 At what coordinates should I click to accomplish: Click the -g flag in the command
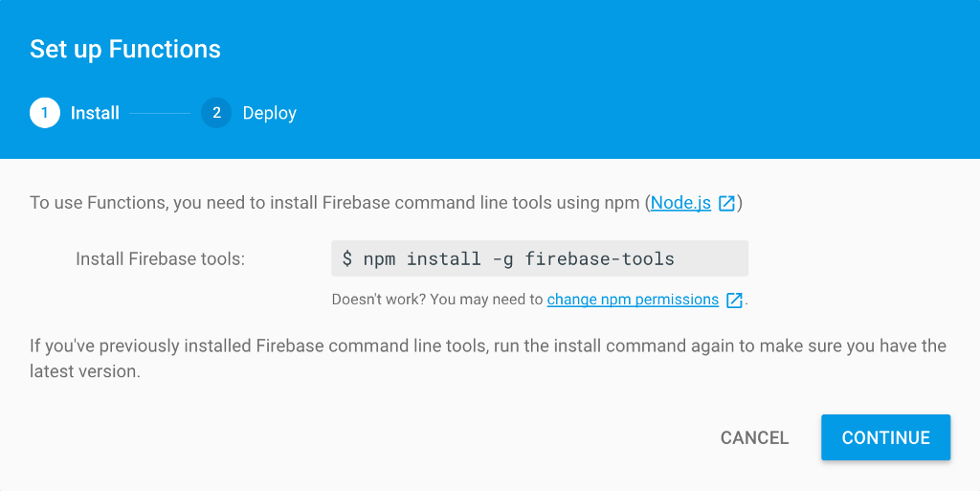click(x=501, y=258)
